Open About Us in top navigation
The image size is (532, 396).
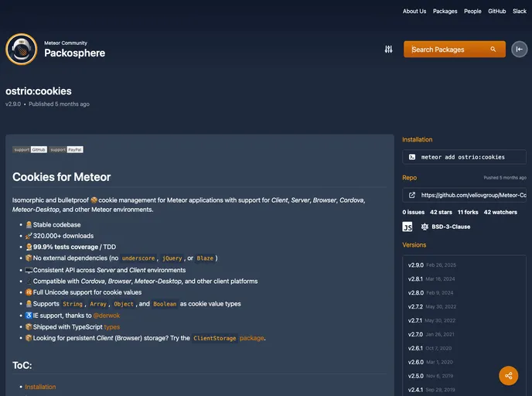(414, 11)
